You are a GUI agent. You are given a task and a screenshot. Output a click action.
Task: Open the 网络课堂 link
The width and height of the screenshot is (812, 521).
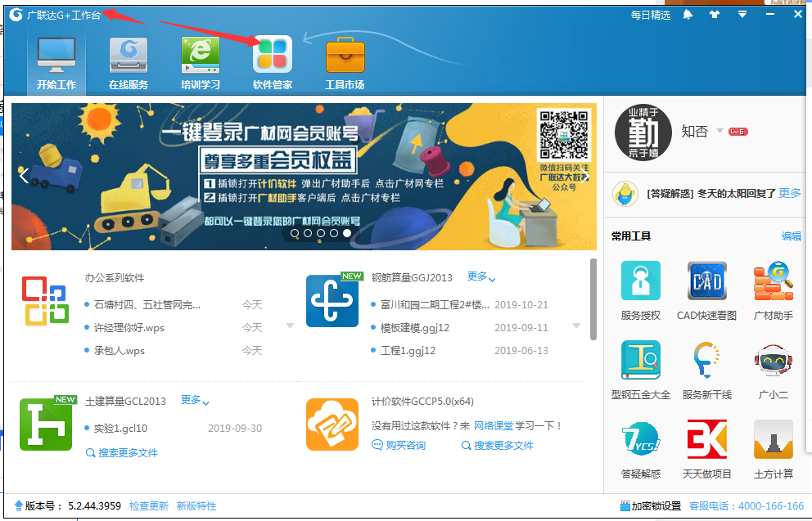pos(494,426)
